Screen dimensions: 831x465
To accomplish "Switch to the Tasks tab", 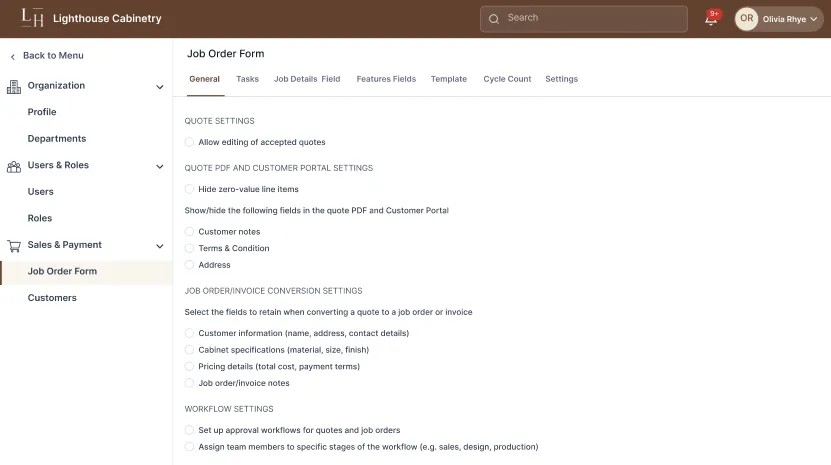I will 247,79.
